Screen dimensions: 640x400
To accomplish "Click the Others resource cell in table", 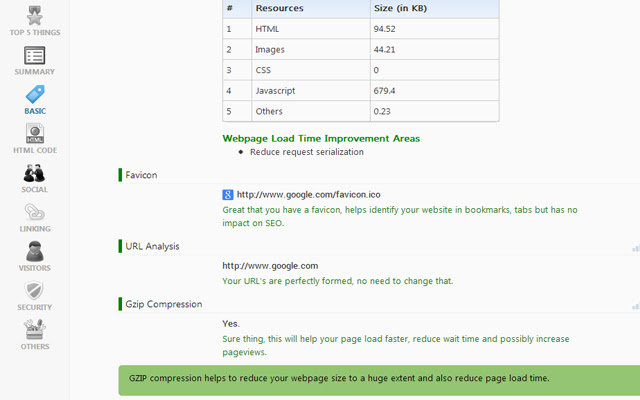I will 311,111.
